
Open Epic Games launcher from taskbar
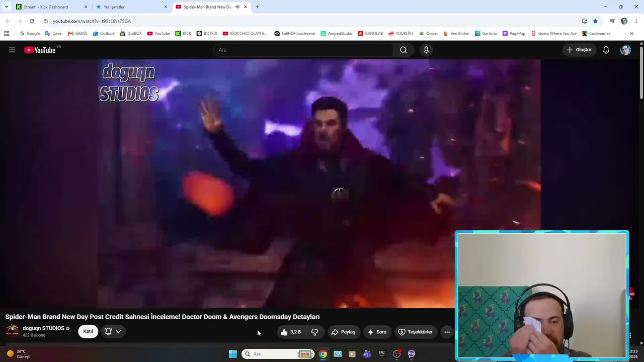(382, 354)
